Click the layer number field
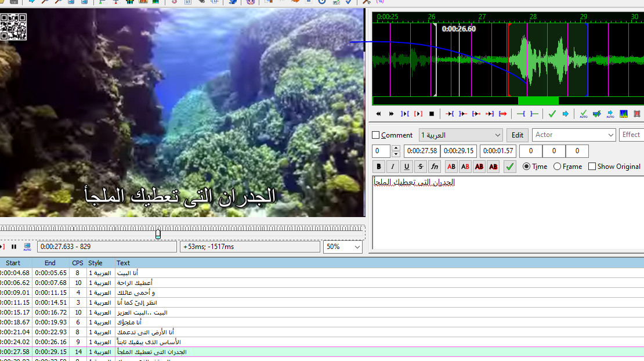The width and height of the screenshot is (644, 361). point(382,151)
